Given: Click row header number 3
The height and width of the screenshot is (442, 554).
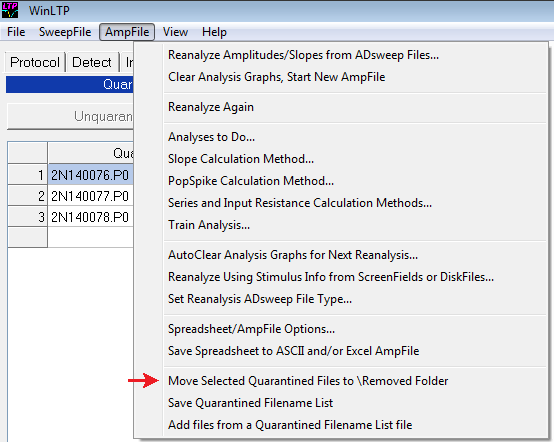Looking at the screenshot, I should [28, 217].
